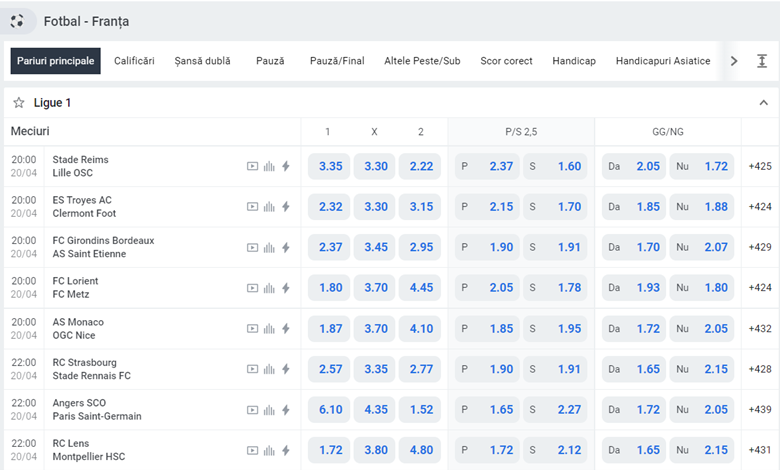Open live stream icon for FC Lorient match
The image size is (780, 470).
252,288
